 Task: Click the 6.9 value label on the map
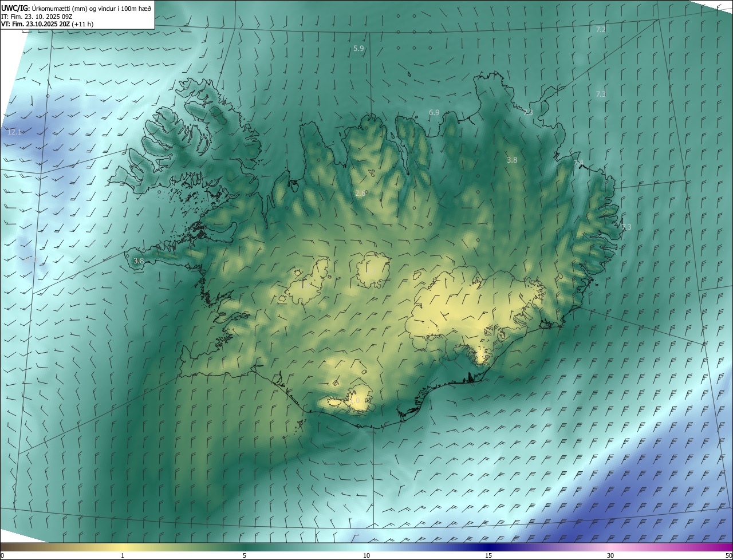(434, 113)
